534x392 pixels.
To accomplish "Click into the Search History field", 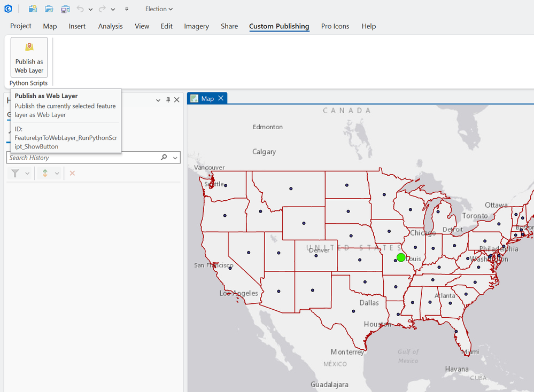I will coord(80,158).
